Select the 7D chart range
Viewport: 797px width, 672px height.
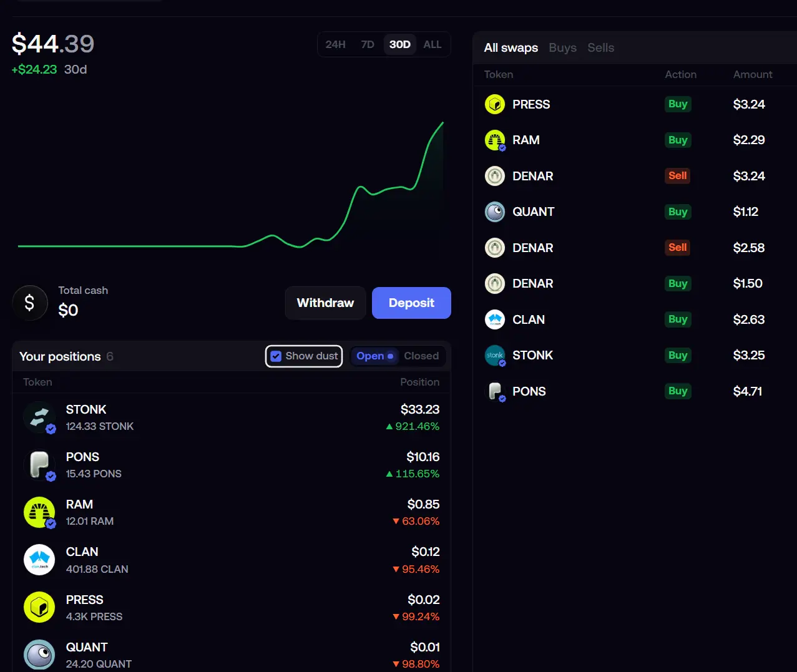coord(368,44)
